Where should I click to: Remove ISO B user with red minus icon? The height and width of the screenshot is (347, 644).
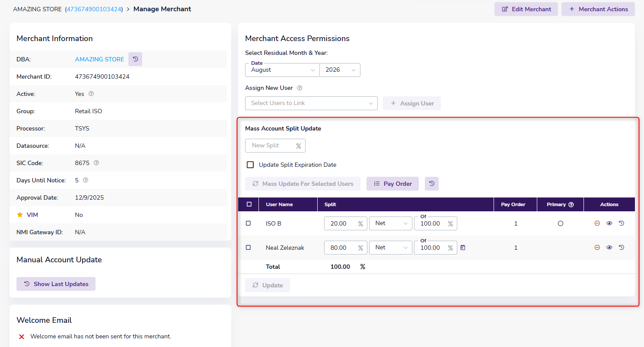tap(597, 223)
